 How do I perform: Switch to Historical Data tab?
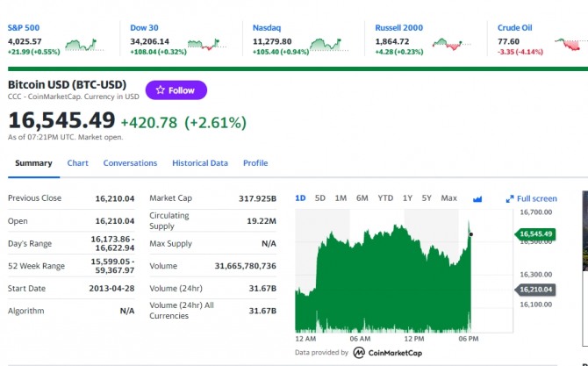200,163
